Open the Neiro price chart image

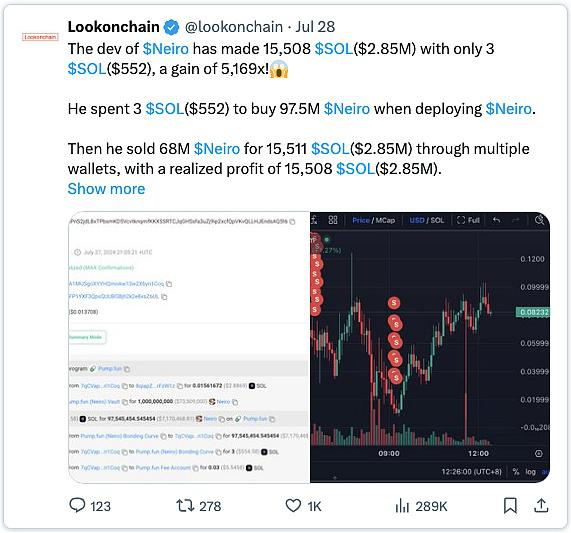(430, 347)
